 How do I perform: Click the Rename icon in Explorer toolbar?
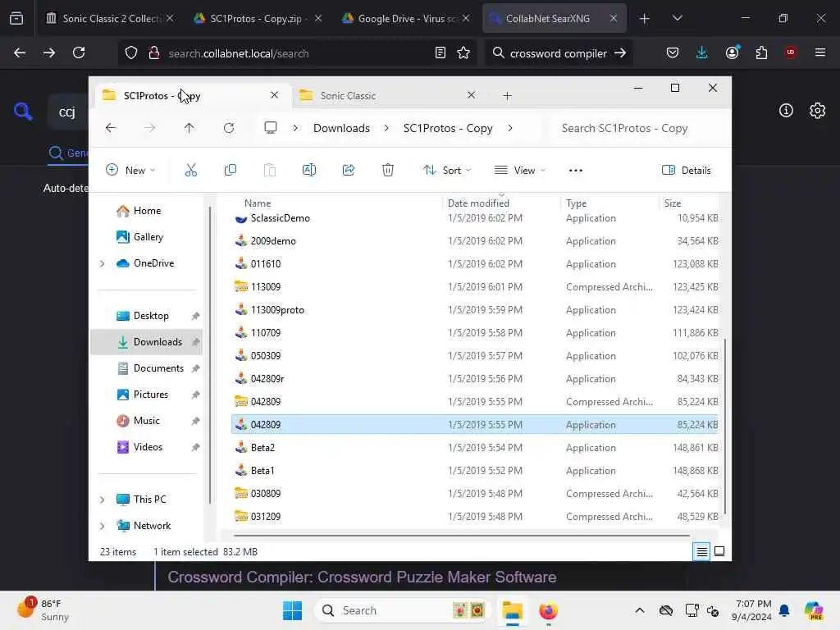click(x=309, y=171)
